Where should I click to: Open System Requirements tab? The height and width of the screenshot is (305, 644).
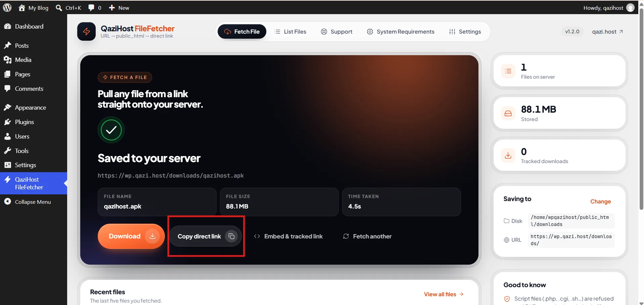401,32
